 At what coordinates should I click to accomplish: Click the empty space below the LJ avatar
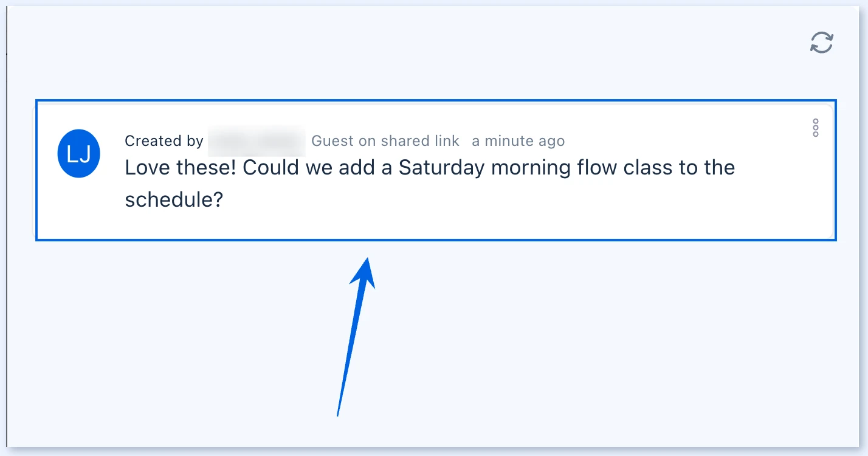click(78, 207)
